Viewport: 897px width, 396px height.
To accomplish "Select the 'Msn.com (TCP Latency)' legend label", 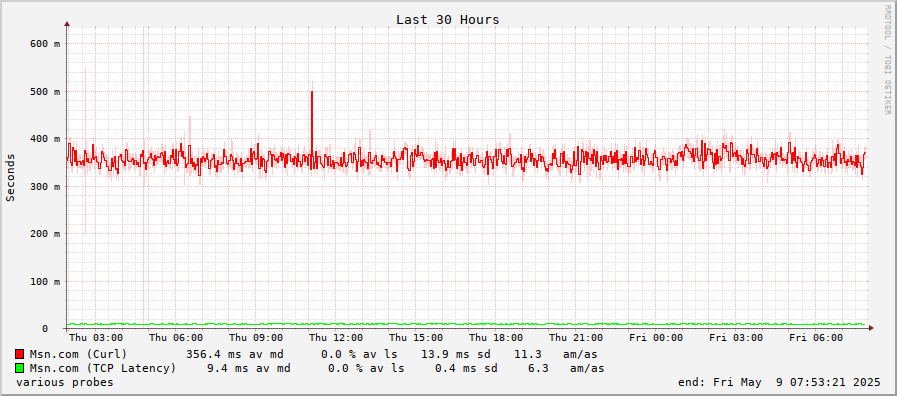I will pos(102,369).
